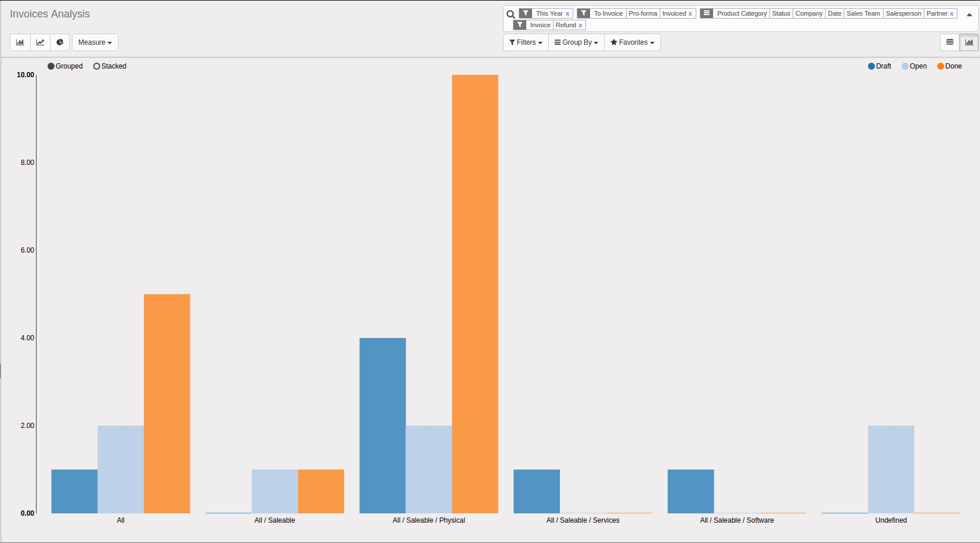
Task: Click the Draft bar for All / Saleable / Software
Action: 690,491
